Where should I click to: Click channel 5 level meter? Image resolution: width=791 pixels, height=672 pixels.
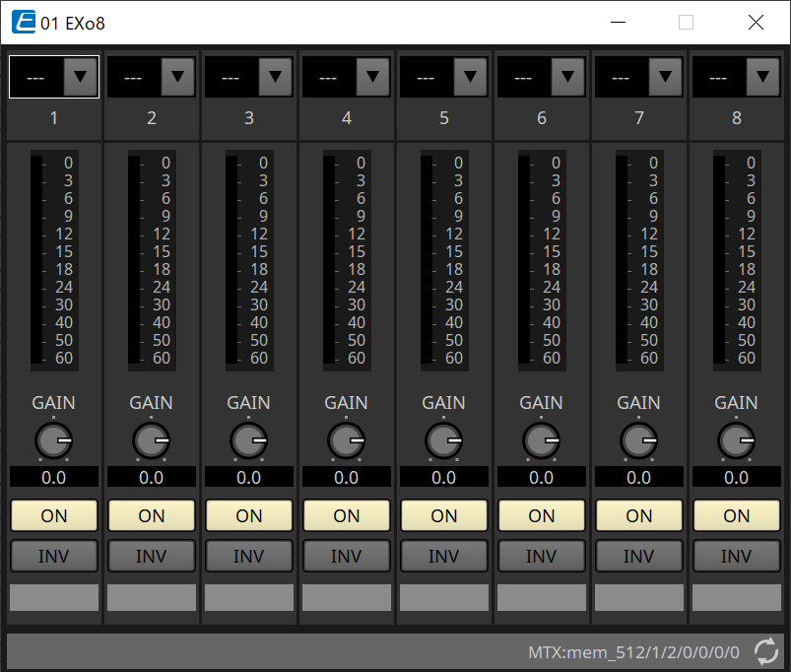(x=428, y=260)
